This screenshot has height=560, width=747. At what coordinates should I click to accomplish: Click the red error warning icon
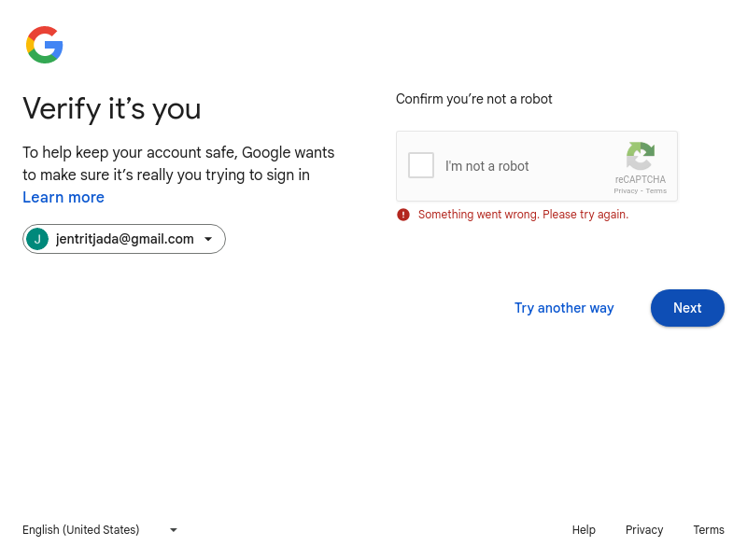[403, 215]
